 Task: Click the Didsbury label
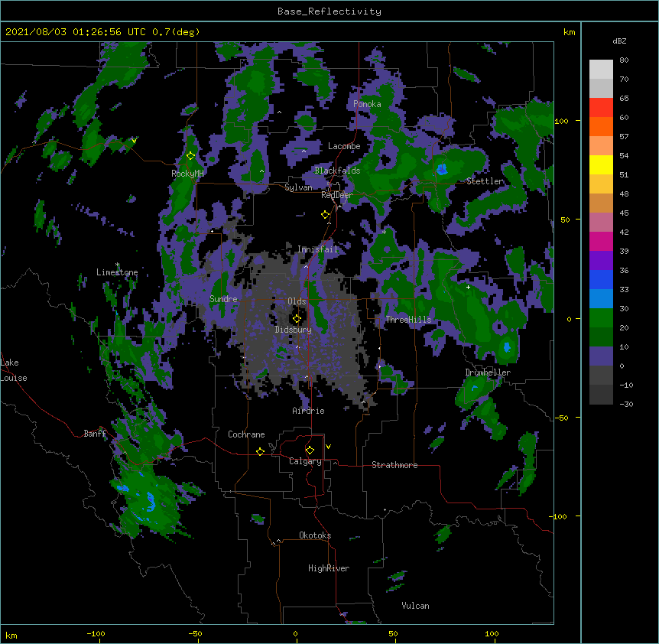pyautogui.click(x=294, y=330)
